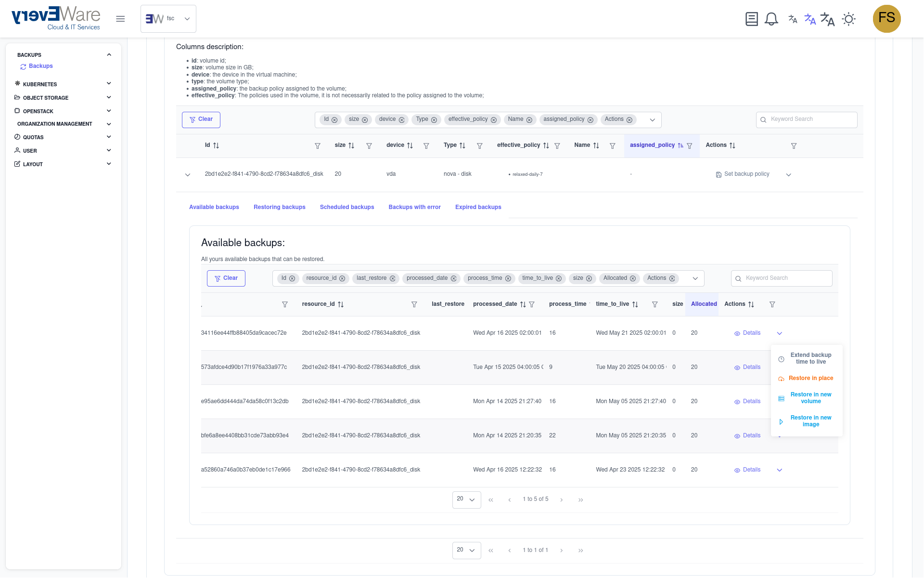Choose Restore in new volume option
The image size is (924, 578).
click(x=810, y=398)
